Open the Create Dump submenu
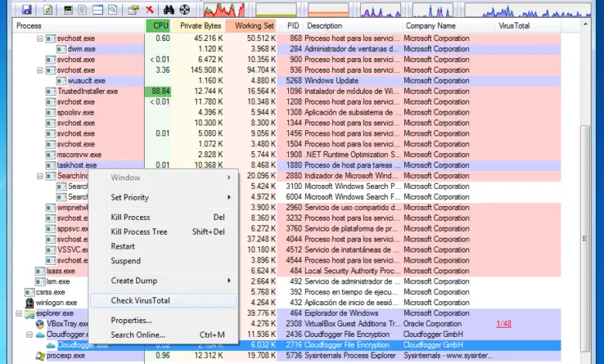Viewport: 604px width, 364px height. [x=163, y=281]
